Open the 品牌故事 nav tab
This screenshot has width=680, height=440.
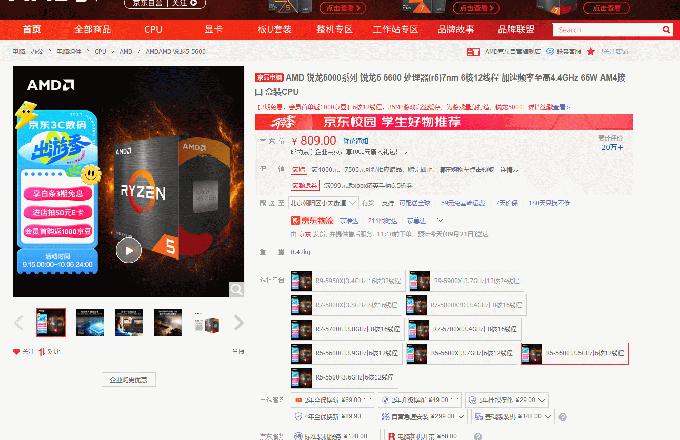[455, 29]
